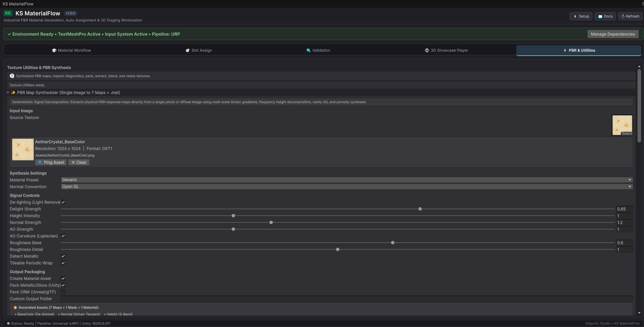Open the Docs button

[605, 16]
